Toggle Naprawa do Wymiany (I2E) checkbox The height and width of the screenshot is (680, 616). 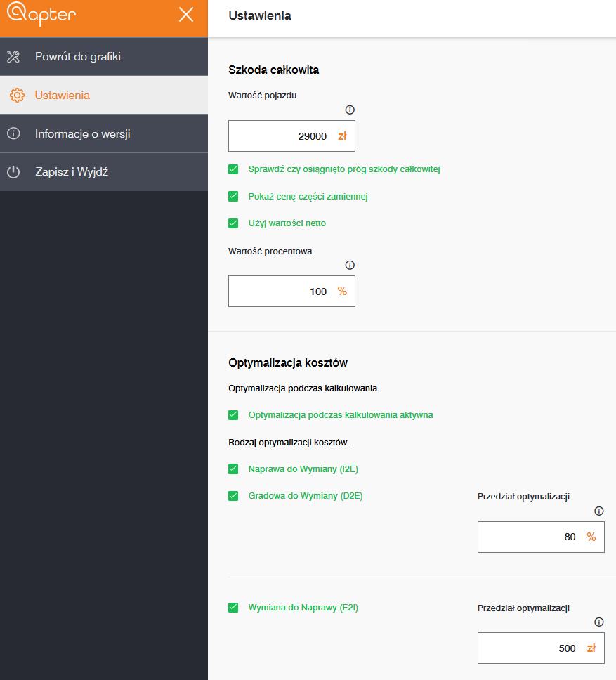click(x=233, y=469)
